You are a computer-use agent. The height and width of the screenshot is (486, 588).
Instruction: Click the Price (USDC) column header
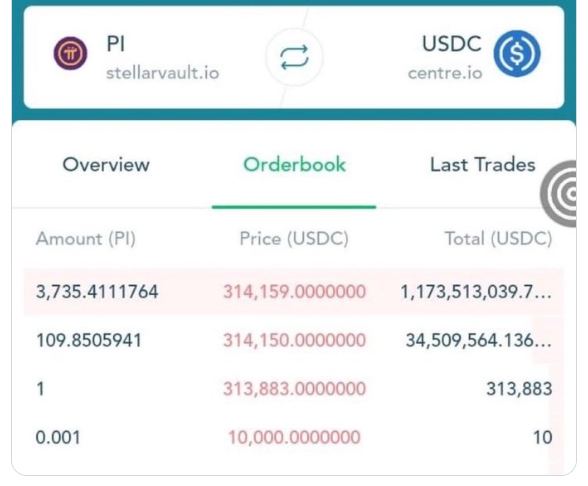coord(294,239)
